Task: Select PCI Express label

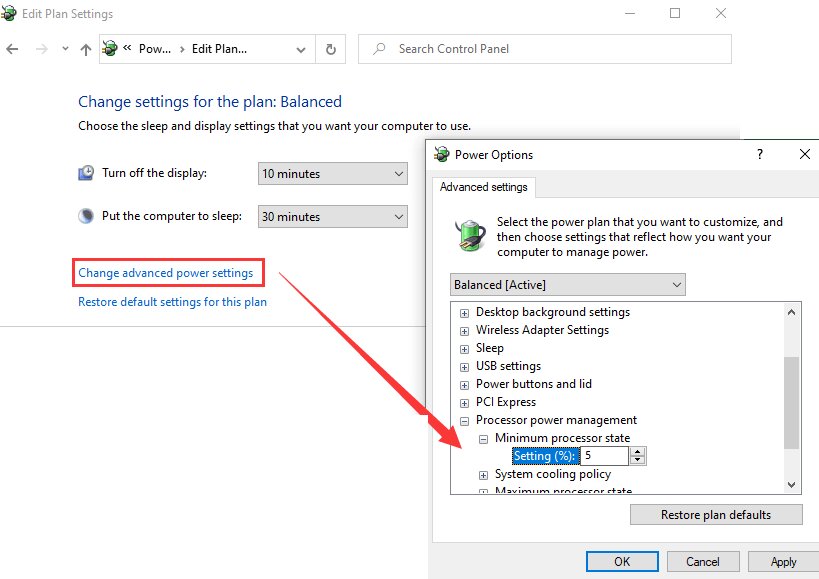Action: [x=506, y=402]
